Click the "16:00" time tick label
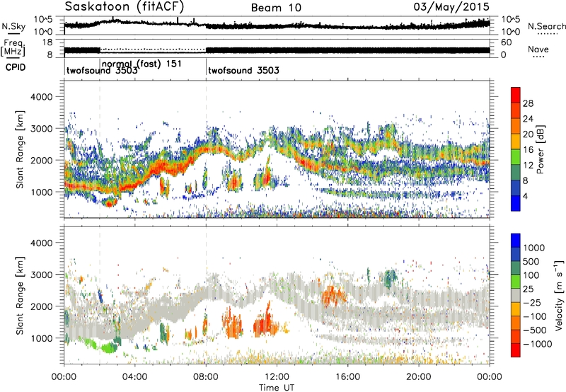Viewport: 566px width, 392px height. pos(347,377)
